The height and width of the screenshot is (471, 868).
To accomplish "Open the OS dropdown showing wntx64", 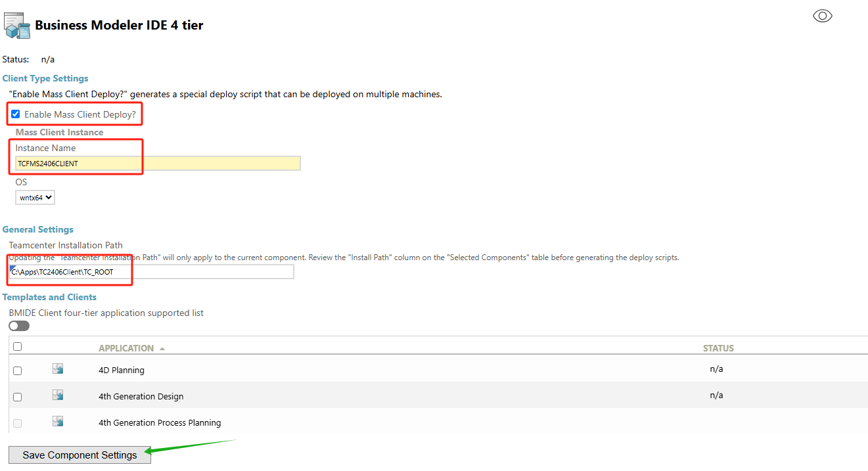I will pos(35,197).
